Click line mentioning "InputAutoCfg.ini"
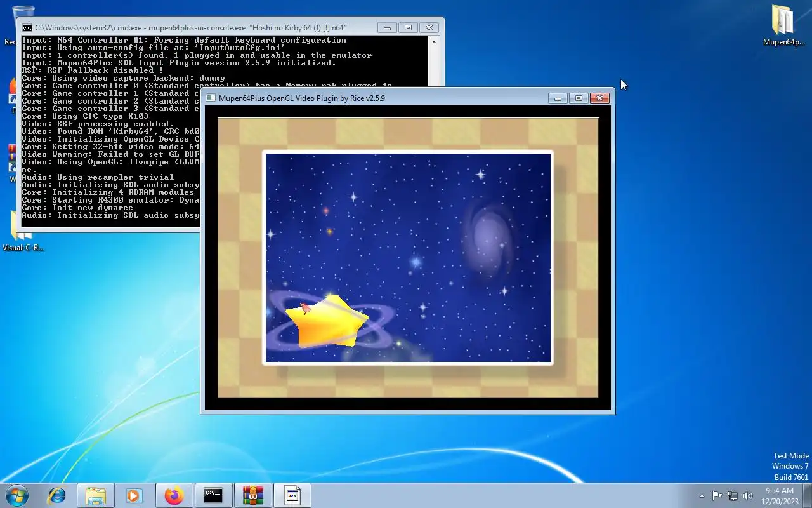Viewport: 812px width, 508px height. (x=154, y=48)
